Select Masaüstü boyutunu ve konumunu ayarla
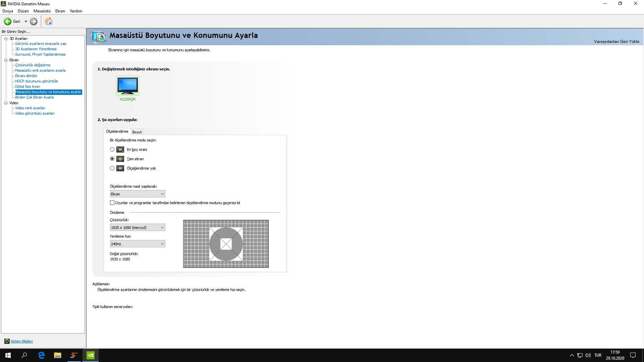The width and height of the screenshot is (644, 362). tap(48, 92)
